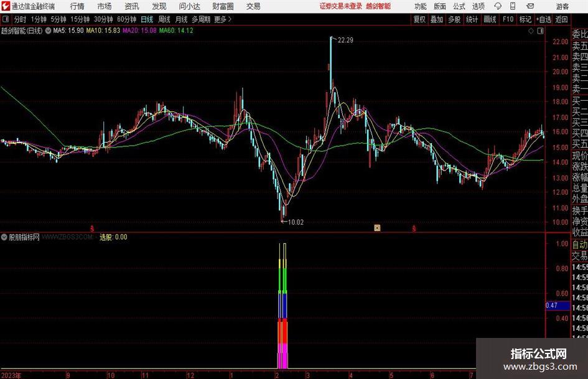Open the 版面 menu
This screenshot has height=379, width=588.
[440, 6]
